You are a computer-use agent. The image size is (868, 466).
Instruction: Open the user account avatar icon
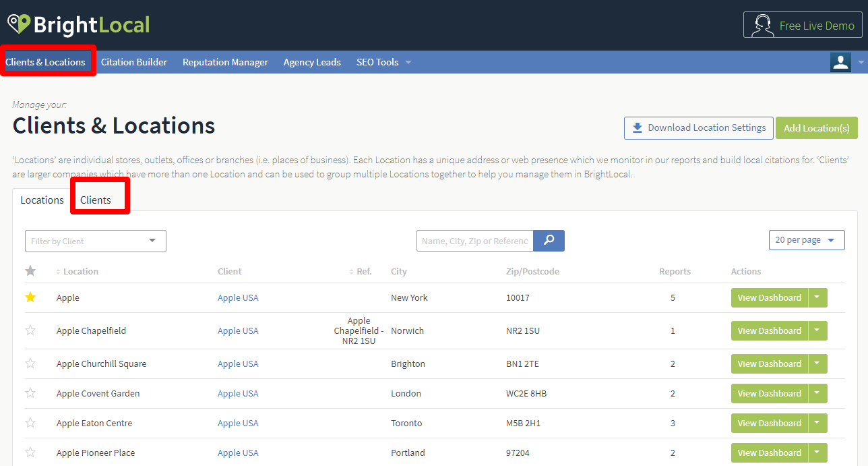(840, 62)
